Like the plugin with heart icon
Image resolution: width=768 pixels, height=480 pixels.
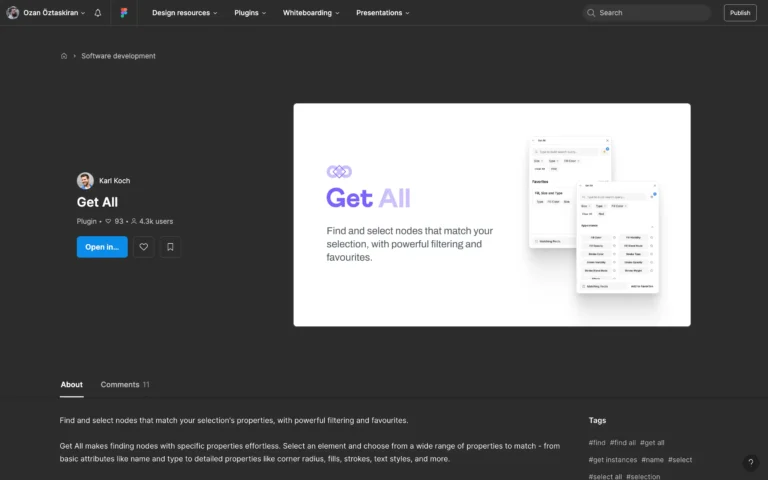[144, 247]
